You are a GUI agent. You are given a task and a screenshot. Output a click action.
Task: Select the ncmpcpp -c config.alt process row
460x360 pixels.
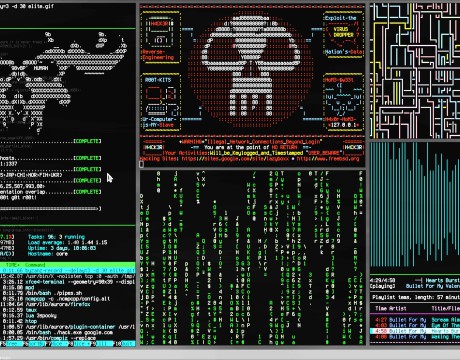pos(68,299)
